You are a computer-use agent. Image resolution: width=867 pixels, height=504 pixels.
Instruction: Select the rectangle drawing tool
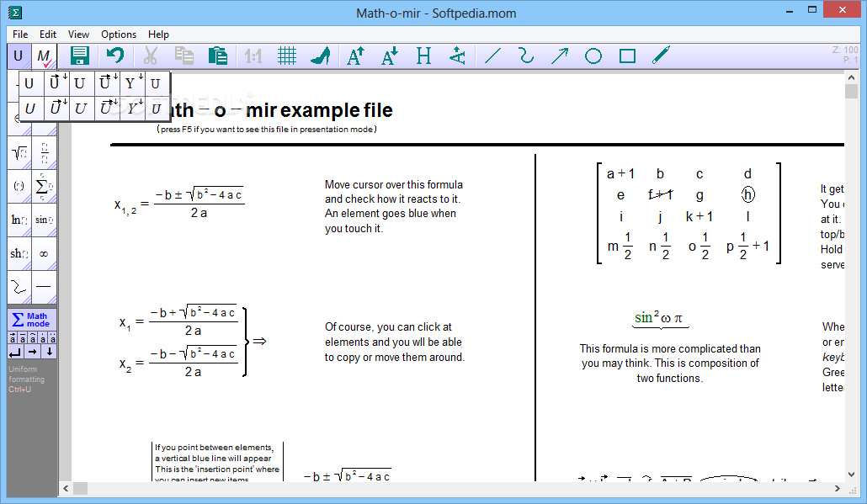pyautogui.click(x=627, y=56)
